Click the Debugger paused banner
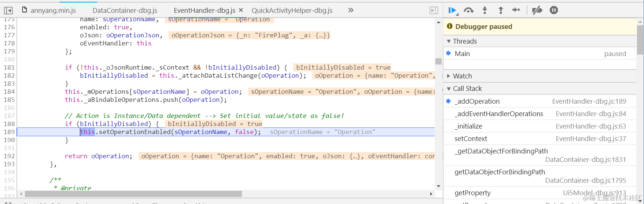The width and height of the screenshot is (644, 204). (540, 26)
